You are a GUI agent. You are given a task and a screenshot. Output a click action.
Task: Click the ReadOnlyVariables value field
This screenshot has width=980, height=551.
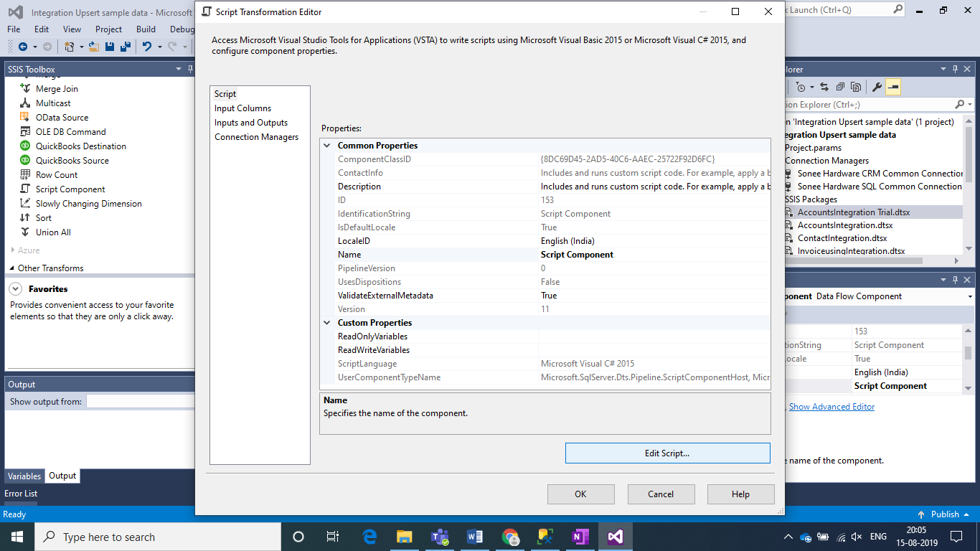point(654,336)
